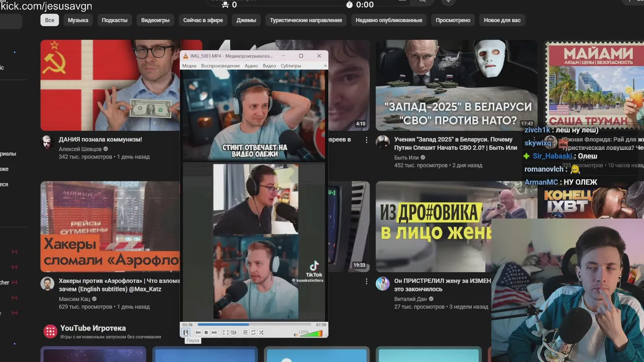This screenshot has width=644, height=362.
Task: Select the Музыка filter chip
Action: tap(78, 20)
